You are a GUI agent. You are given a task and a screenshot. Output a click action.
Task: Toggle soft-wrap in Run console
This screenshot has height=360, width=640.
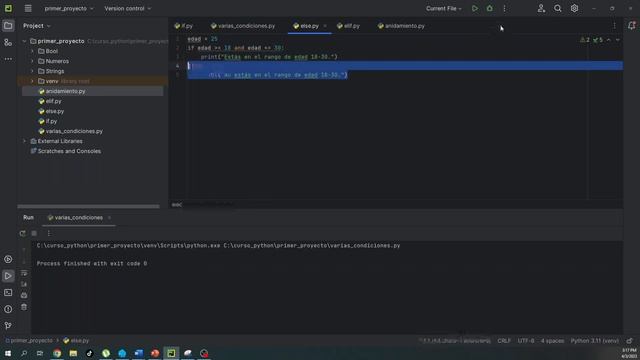pyautogui.click(x=24, y=273)
